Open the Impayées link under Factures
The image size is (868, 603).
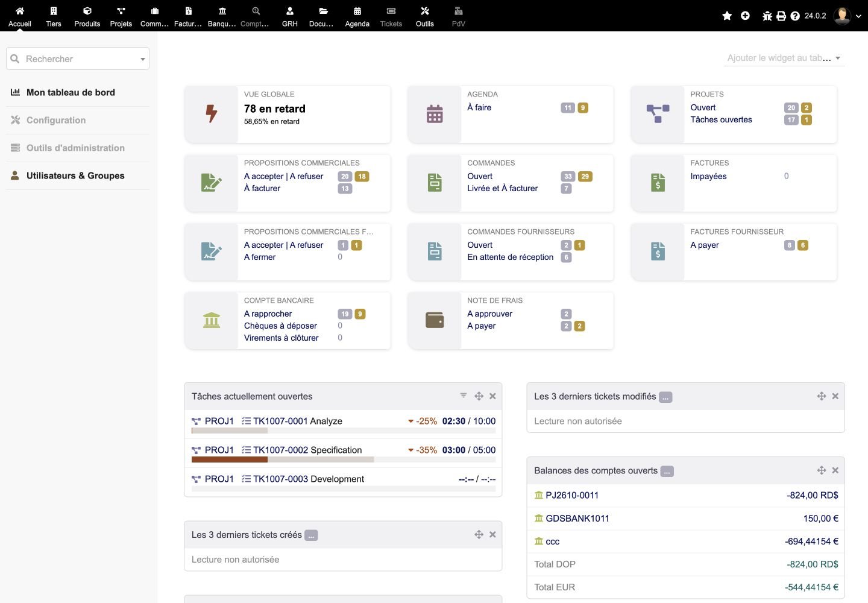click(x=708, y=176)
